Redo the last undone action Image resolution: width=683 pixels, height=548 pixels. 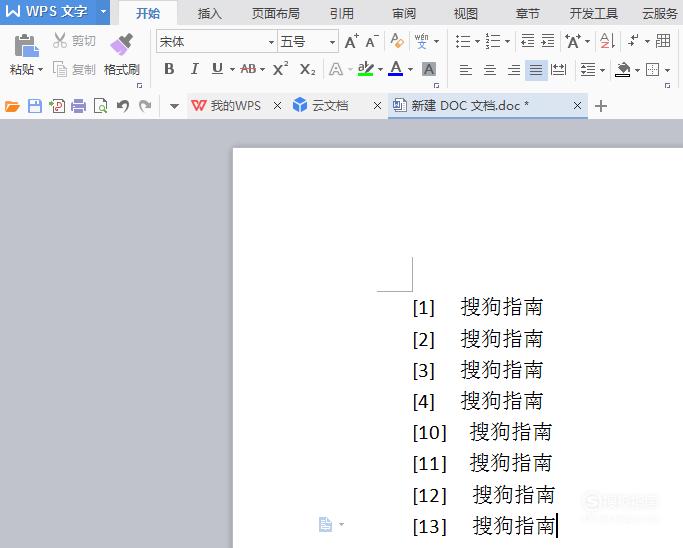pyautogui.click(x=145, y=106)
